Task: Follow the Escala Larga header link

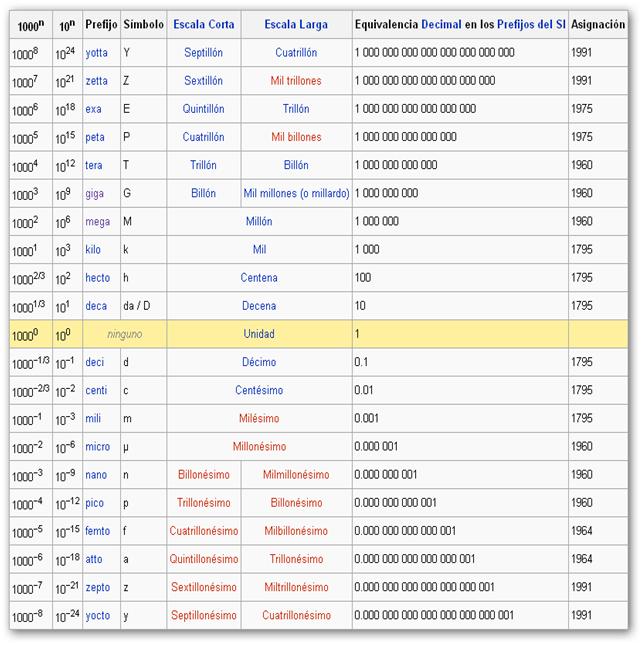Action: pos(296,25)
